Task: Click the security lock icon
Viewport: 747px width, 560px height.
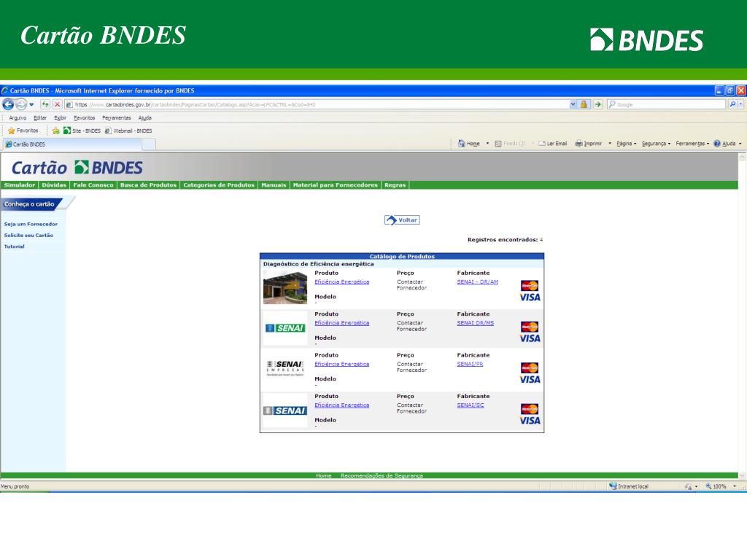Action: click(x=584, y=104)
